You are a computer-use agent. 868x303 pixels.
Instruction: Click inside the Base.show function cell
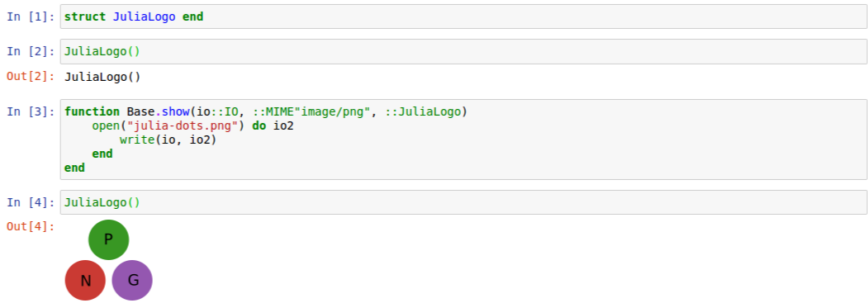click(x=463, y=140)
